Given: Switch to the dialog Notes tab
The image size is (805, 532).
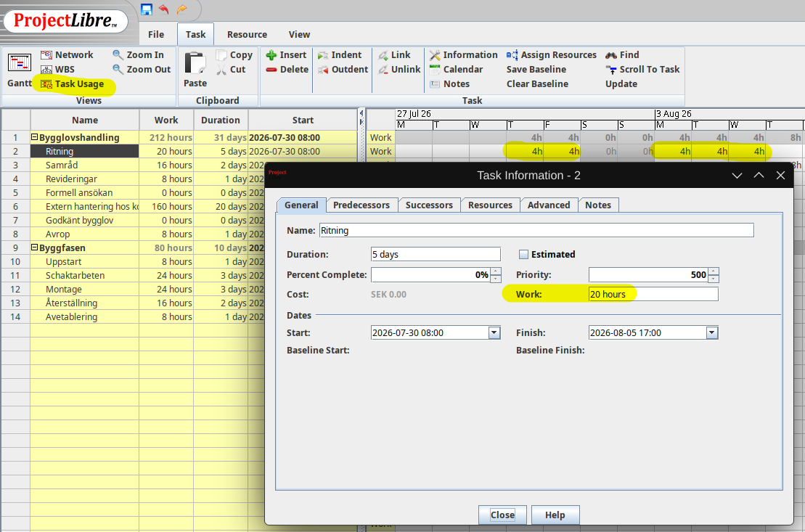Looking at the screenshot, I should pyautogui.click(x=598, y=205).
